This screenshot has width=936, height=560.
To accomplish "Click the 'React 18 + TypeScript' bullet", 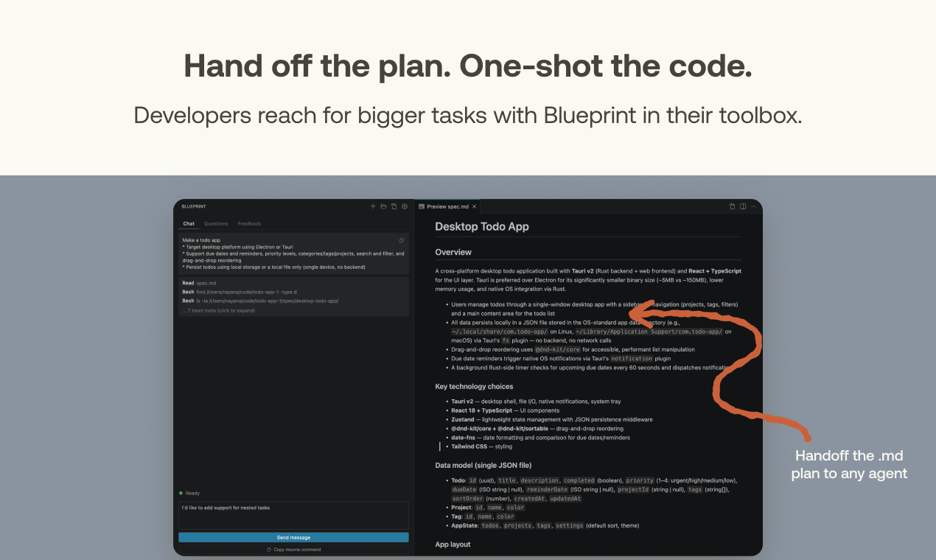I will click(505, 410).
